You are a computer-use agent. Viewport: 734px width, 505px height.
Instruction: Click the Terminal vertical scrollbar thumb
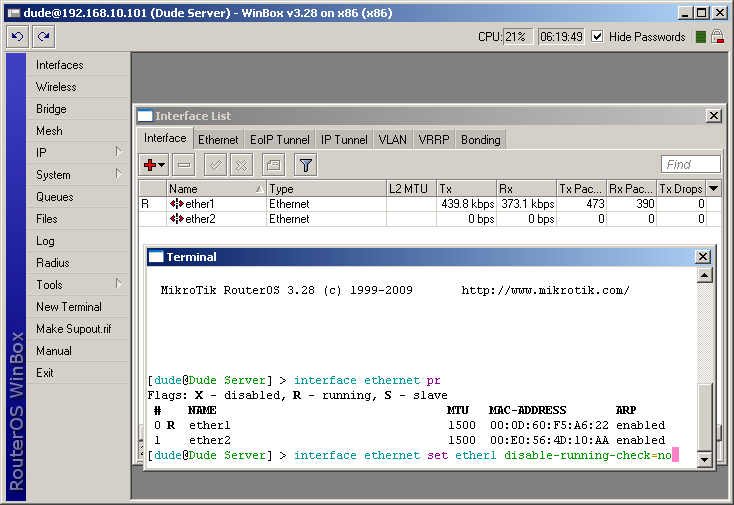[x=705, y=417]
